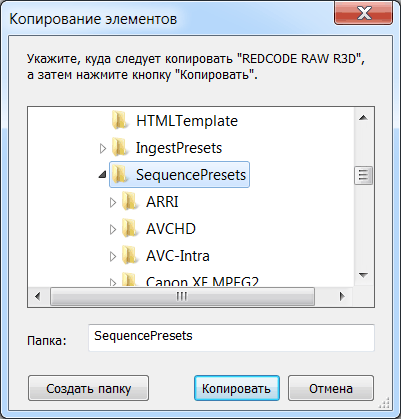Click the Копировать button

(x=237, y=388)
